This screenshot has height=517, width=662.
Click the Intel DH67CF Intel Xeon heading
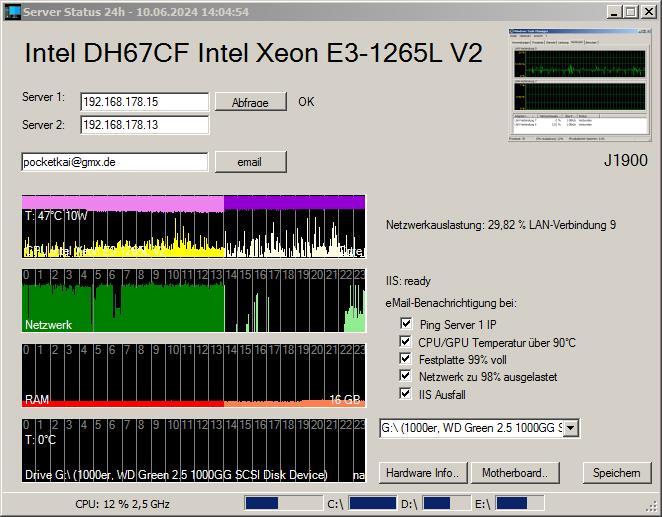pyautogui.click(x=253, y=53)
